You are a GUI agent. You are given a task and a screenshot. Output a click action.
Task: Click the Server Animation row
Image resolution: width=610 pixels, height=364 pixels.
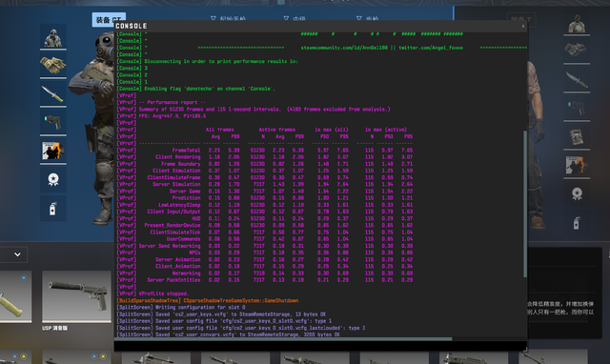click(265, 259)
